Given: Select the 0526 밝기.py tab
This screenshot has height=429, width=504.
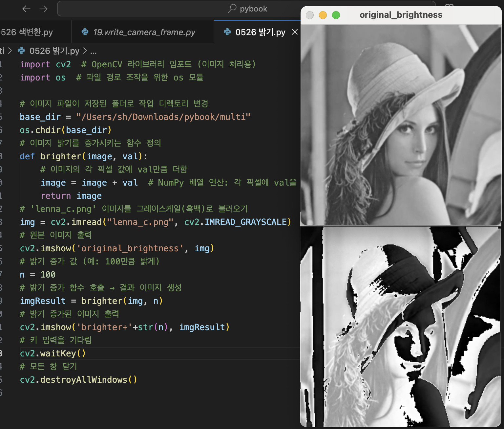Looking at the screenshot, I should (x=260, y=32).
